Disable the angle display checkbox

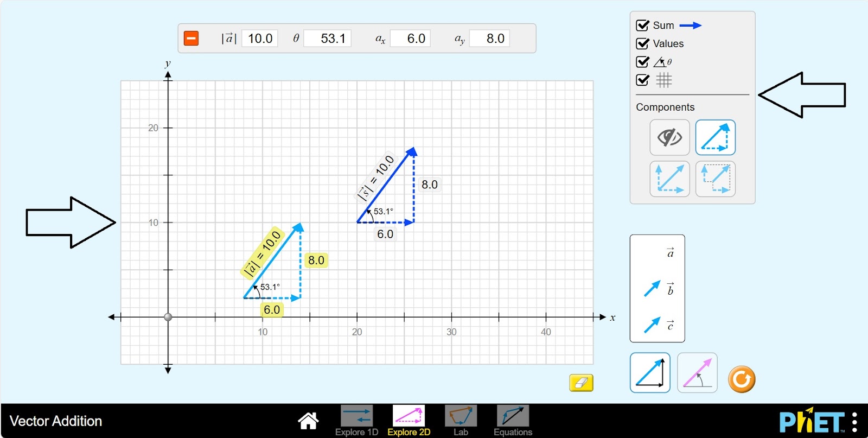[x=643, y=62]
